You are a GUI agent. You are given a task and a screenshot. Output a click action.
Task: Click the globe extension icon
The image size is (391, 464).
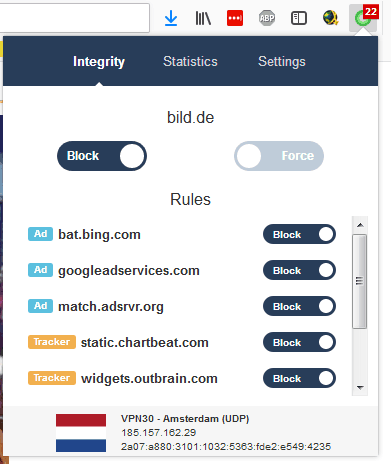[x=331, y=18]
